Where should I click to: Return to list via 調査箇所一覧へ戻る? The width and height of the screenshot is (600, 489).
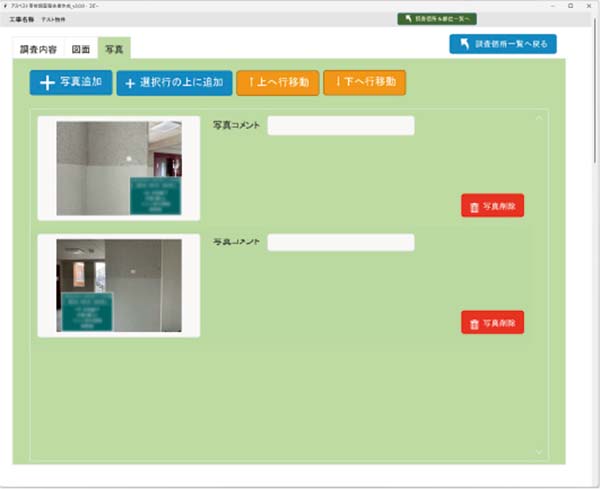(502, 44)
